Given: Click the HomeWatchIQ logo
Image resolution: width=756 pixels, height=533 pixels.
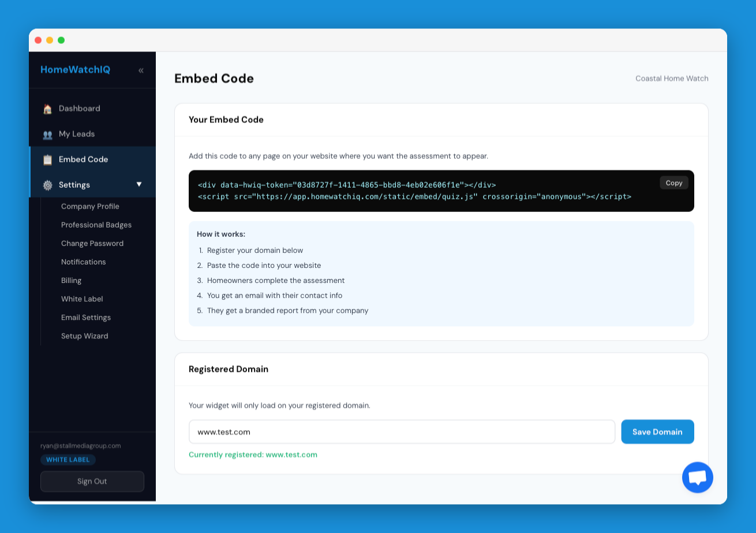Looking at the screenshot, I should [x=75, y=70].
